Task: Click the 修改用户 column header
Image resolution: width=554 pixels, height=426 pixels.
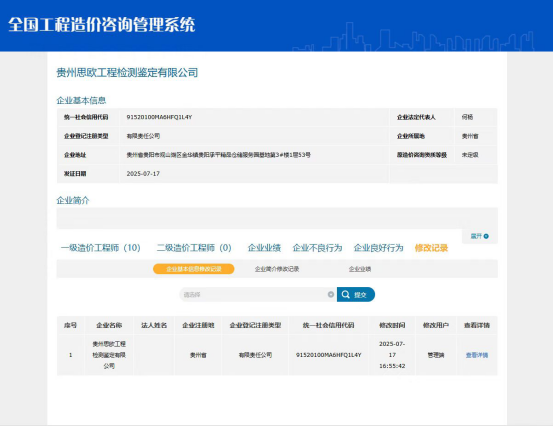Action: (436, 325)
